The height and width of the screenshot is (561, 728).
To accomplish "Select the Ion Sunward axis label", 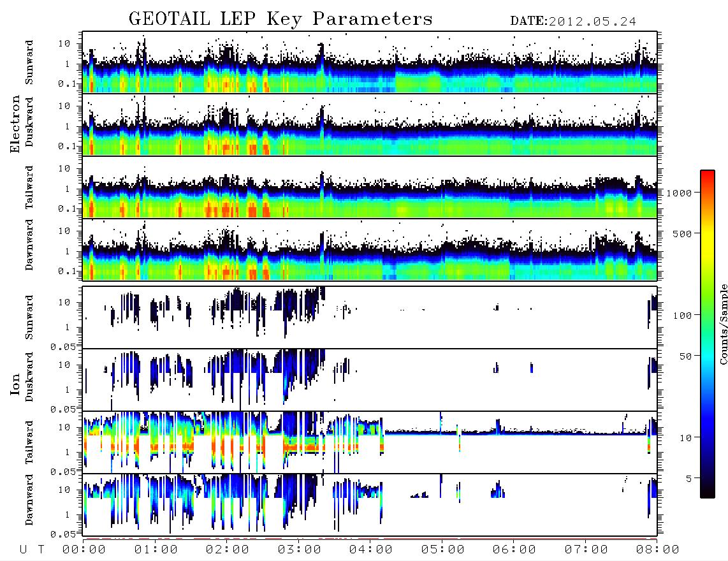I will [x=29, y=317].
